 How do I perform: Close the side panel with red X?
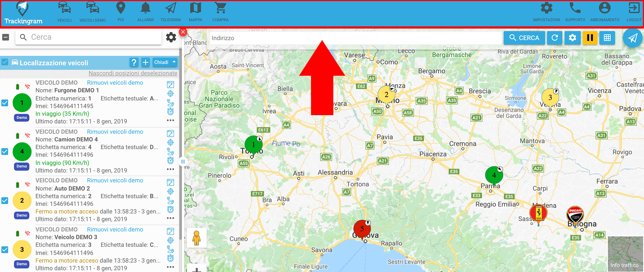coord(183,32)
